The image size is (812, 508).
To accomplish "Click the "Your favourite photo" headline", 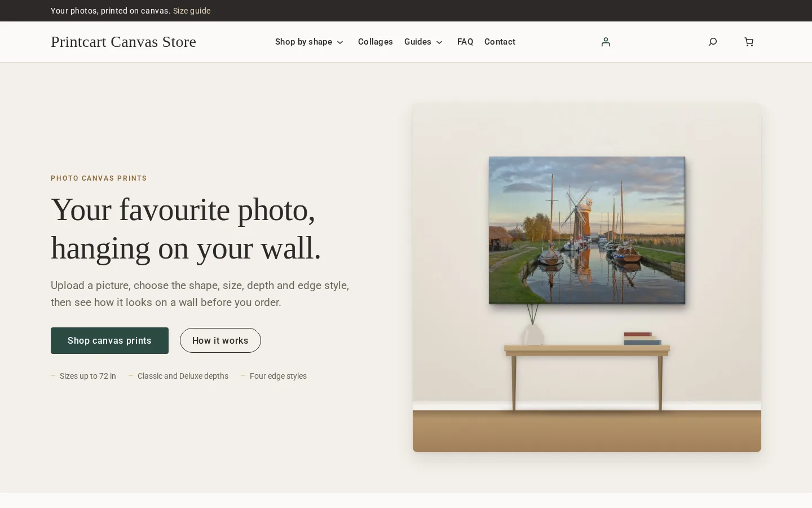I will pos(186,229).
